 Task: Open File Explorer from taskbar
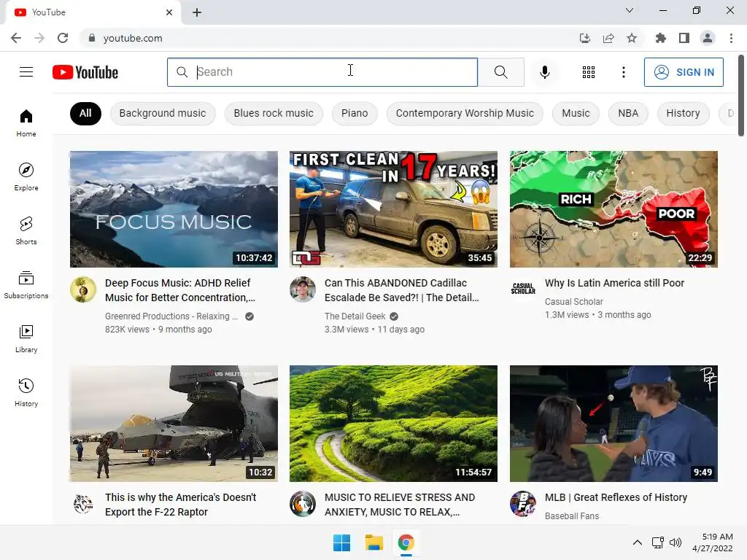pyautogui.click(x=374, y=542)
